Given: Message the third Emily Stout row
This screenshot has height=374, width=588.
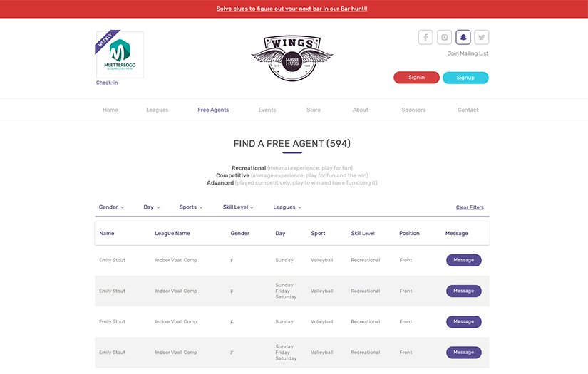Looking at the screenshot, I should point(463,321).
